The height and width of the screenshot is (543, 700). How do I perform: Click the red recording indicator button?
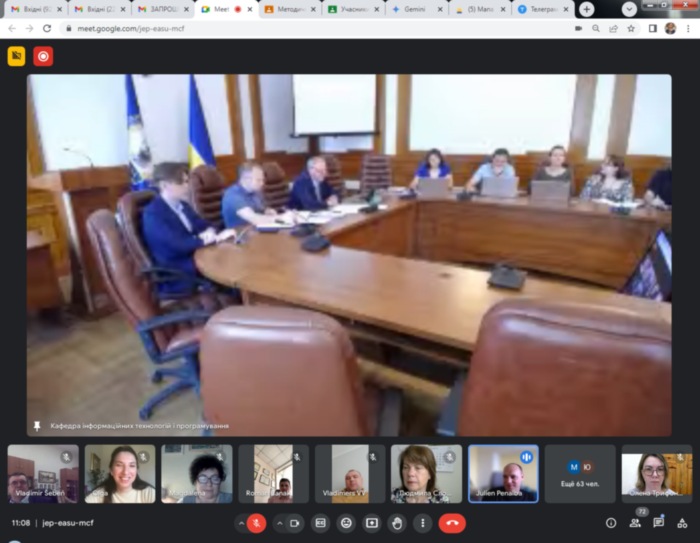(43, 56)
